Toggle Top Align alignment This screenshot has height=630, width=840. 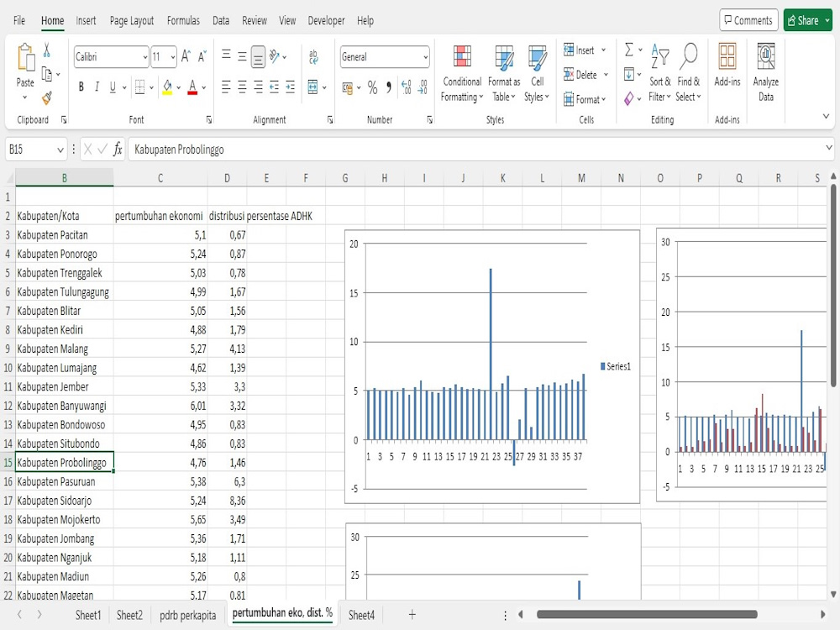226,56
